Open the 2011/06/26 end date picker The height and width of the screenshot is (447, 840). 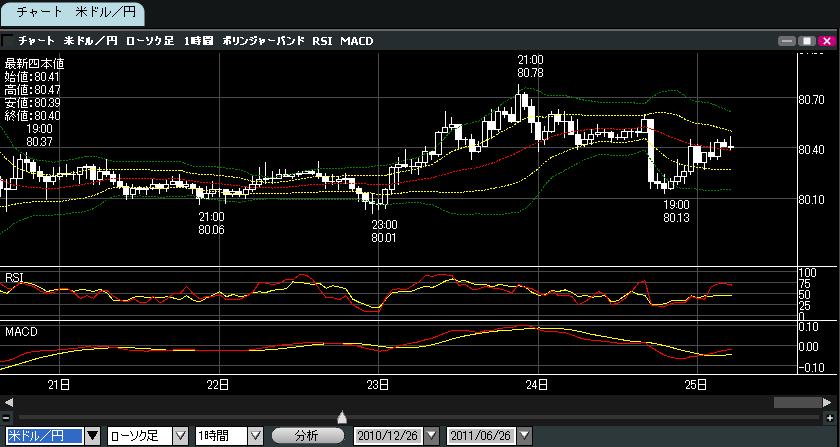point(525,436)
